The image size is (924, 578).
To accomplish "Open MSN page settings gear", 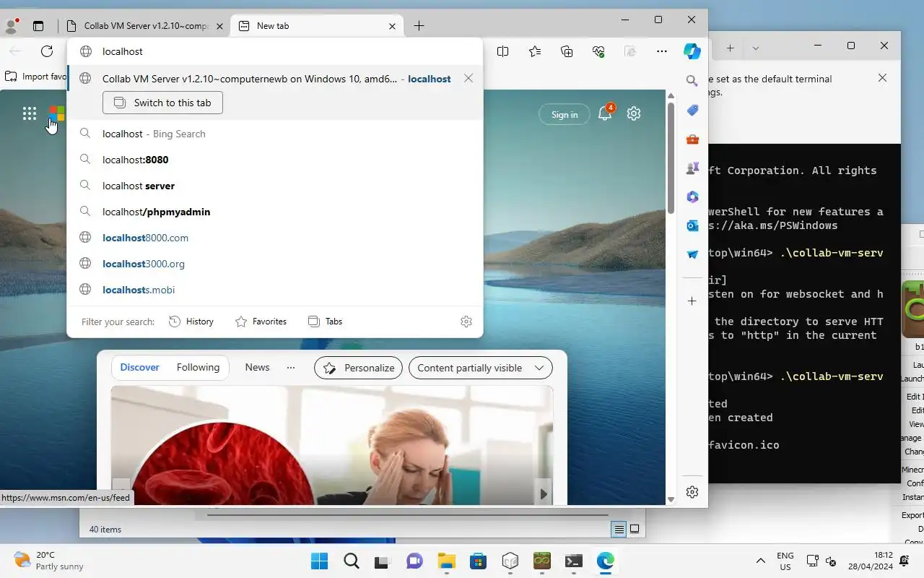I will [634, 113].
